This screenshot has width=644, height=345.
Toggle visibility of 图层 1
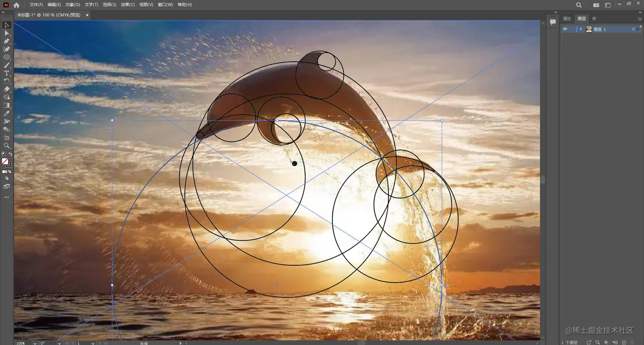pyautogui.click(x=565, y=29)
